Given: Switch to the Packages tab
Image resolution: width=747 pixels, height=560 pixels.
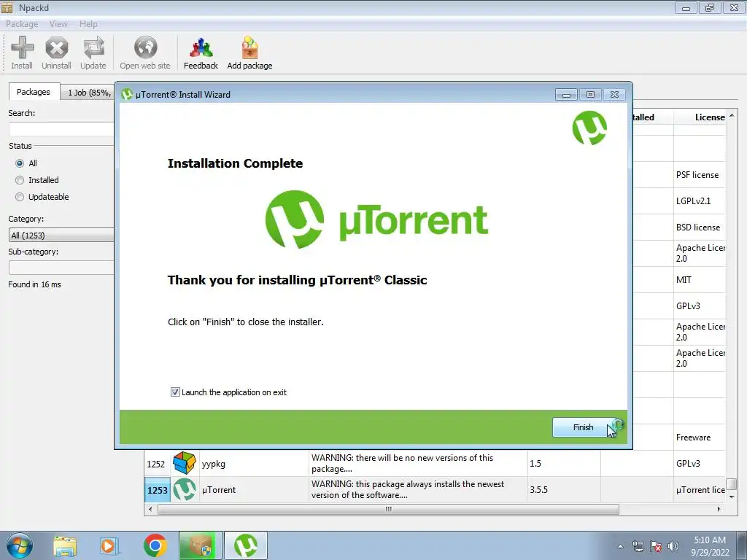Looking at the screenshot, I should [x=34, y=92].
